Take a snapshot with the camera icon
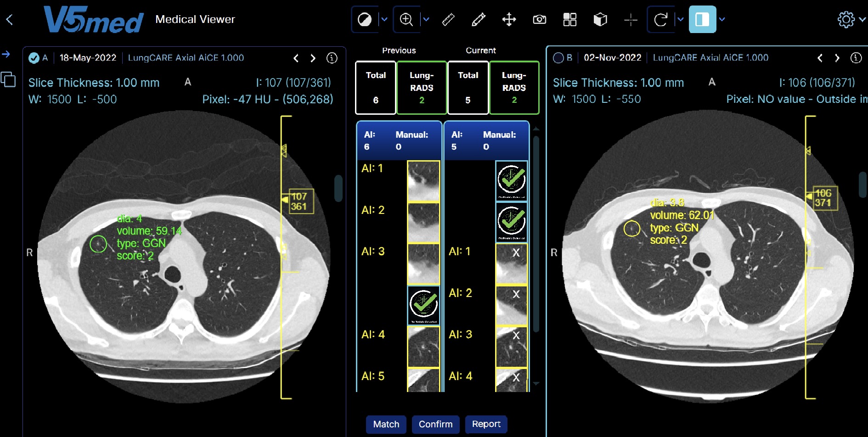Image resolution: width=868 pixels, height=437 pixels. tap(539, 19)
